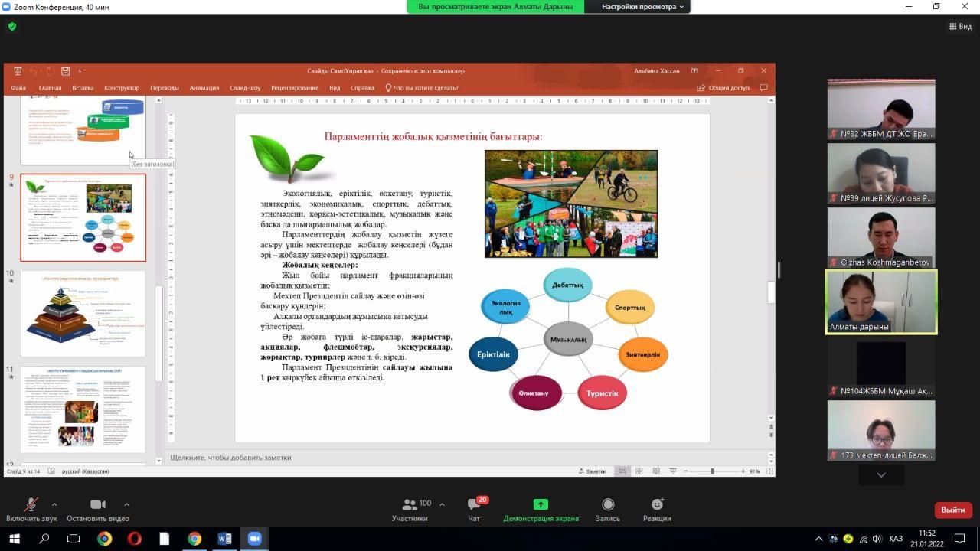Toggle Заметки notes in PowerPoint status bar
Image resolution: width=980 pixels, height=551 pixels.
coord(592,471)
